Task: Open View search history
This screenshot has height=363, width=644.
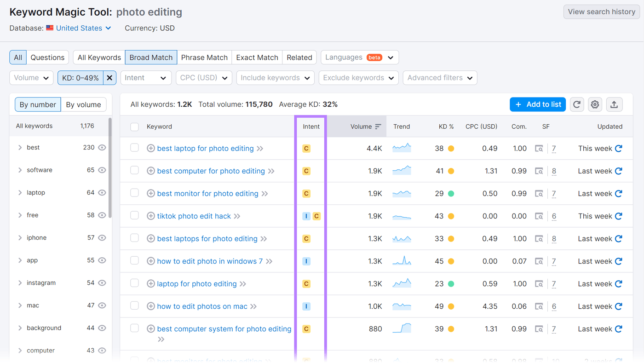Action: [601, 12]
